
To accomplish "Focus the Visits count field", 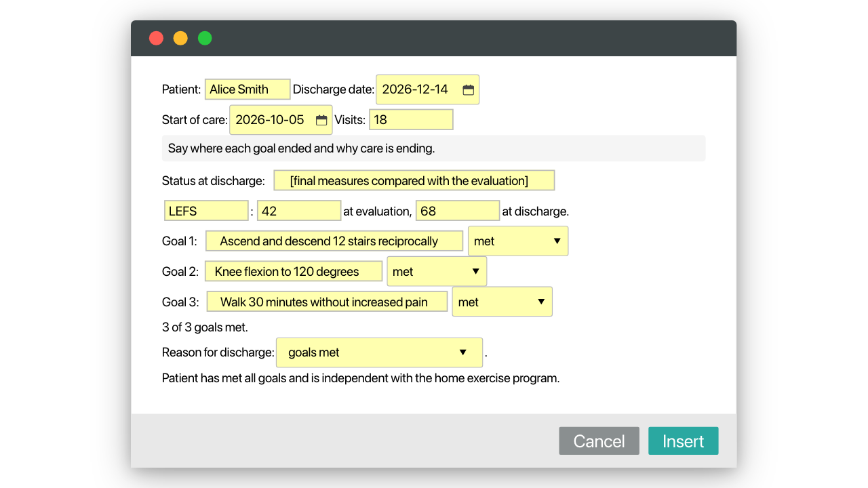I will pos(411,120).
